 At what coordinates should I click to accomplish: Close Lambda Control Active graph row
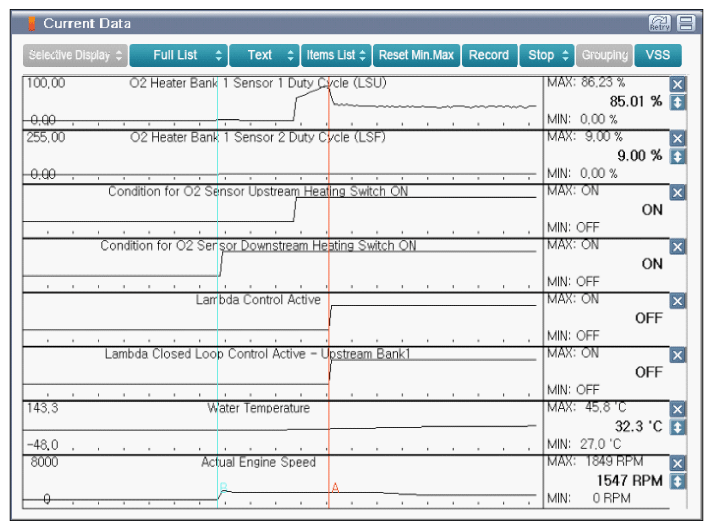(x=678, y=301)
